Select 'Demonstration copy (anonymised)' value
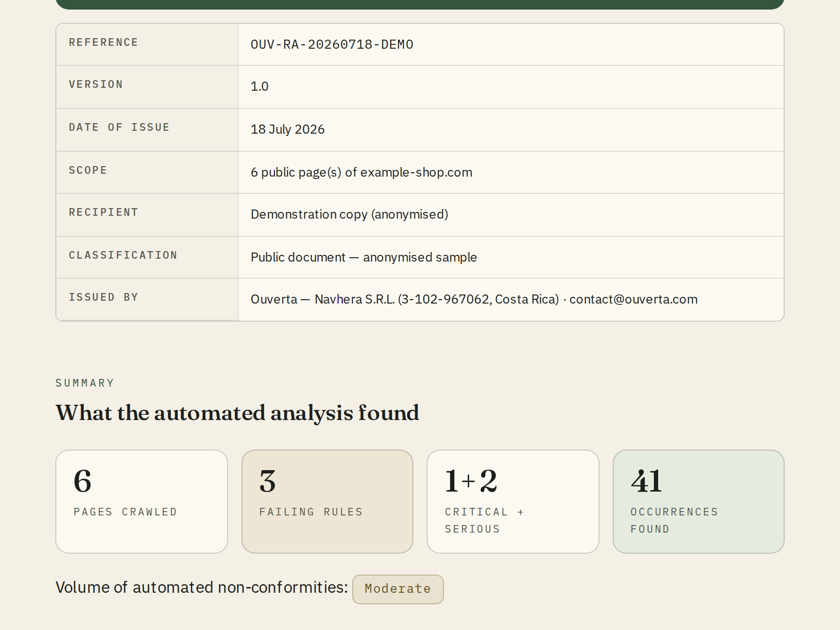This screenshot has height=630, width=840. click(x=349, y=214)
